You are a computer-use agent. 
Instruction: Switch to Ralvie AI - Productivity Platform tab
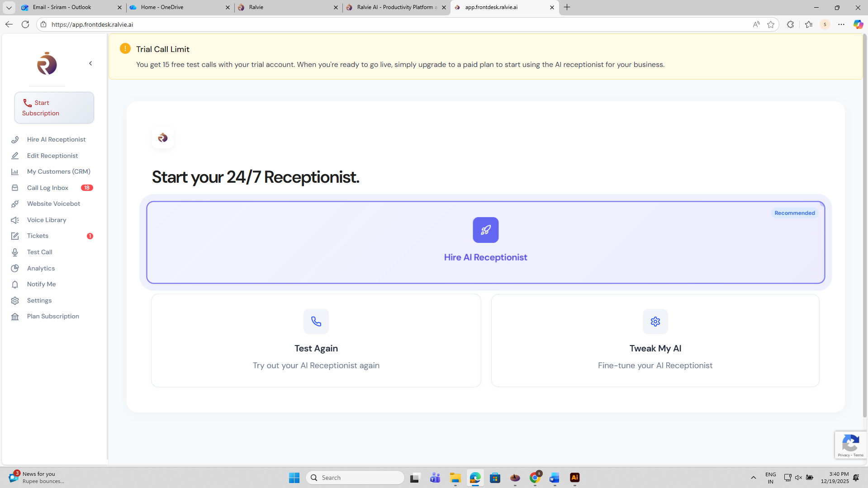(x=397, y=7)
